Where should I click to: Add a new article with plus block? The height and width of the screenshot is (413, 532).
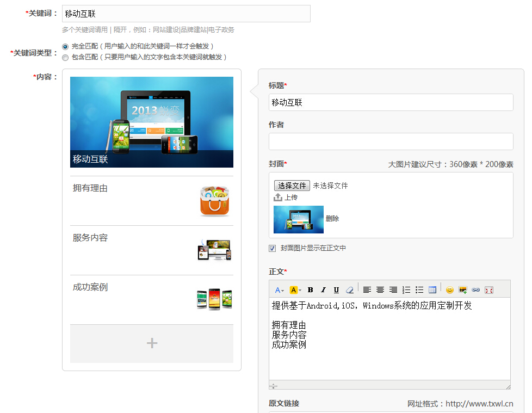tap(152, 343)
